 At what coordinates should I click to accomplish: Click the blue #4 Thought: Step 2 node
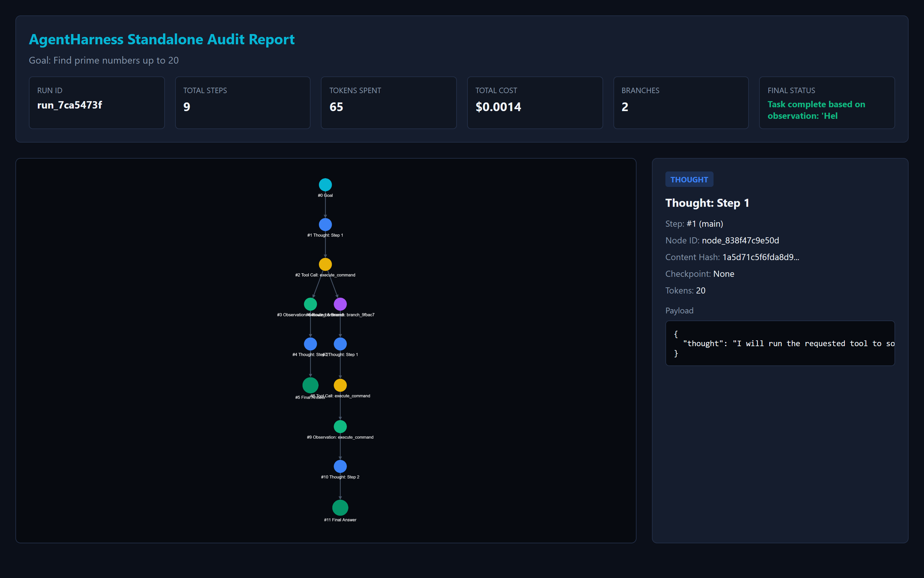point(311,344)
